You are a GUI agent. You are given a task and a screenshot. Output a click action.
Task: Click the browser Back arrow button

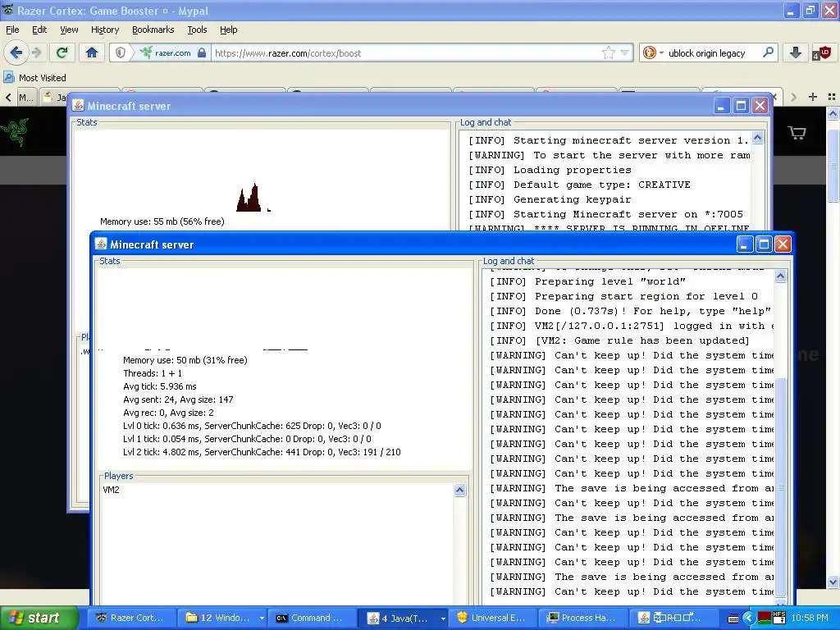(16, 52)
